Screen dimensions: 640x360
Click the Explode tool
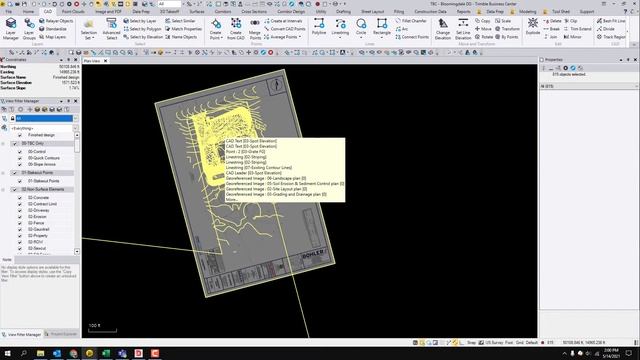(533, 26)
